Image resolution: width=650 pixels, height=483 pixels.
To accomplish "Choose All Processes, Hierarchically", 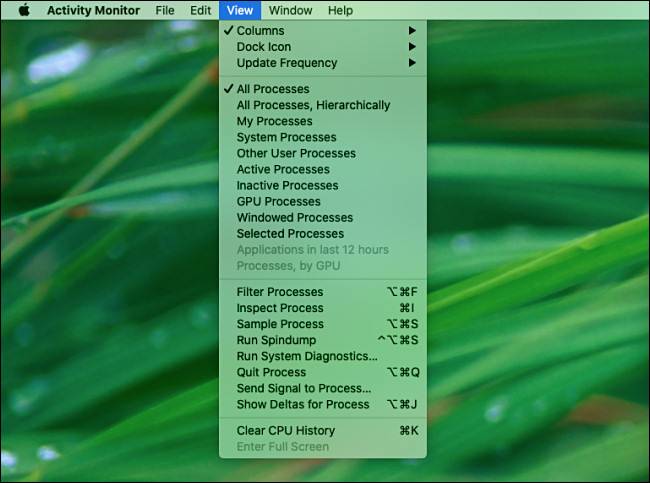I will click(323, 105).
